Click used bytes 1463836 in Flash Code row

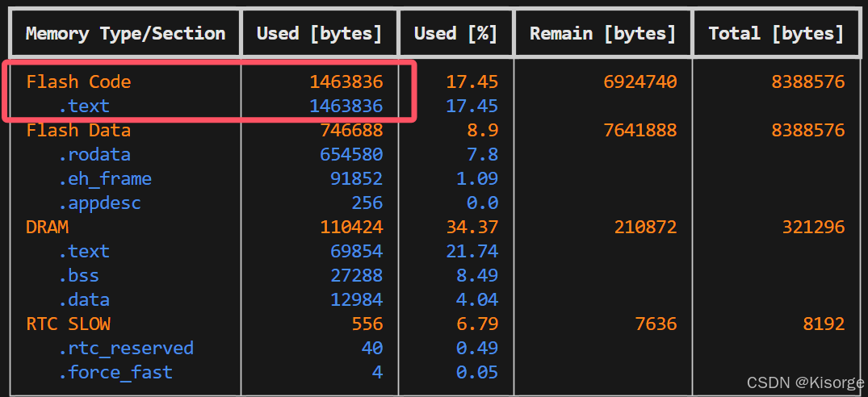click(346, 81)
